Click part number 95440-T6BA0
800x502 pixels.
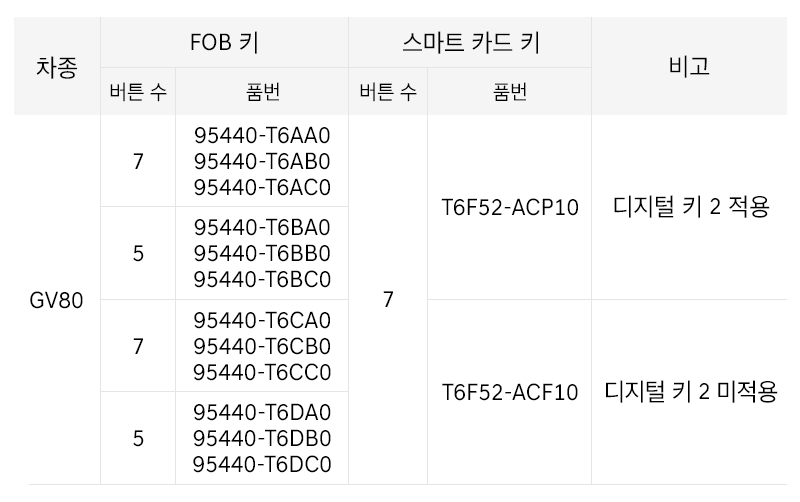tap(261, 228)
